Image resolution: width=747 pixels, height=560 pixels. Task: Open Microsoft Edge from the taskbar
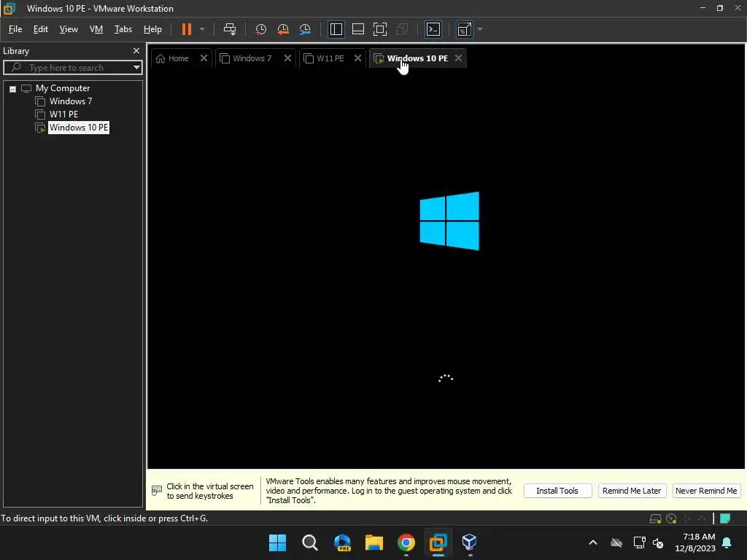[342, 542]
